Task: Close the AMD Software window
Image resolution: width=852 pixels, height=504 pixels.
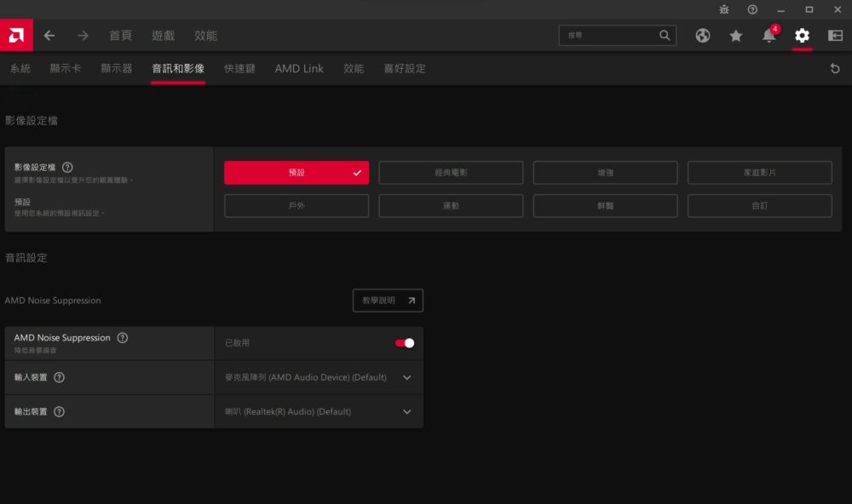Action: [838, 9]
